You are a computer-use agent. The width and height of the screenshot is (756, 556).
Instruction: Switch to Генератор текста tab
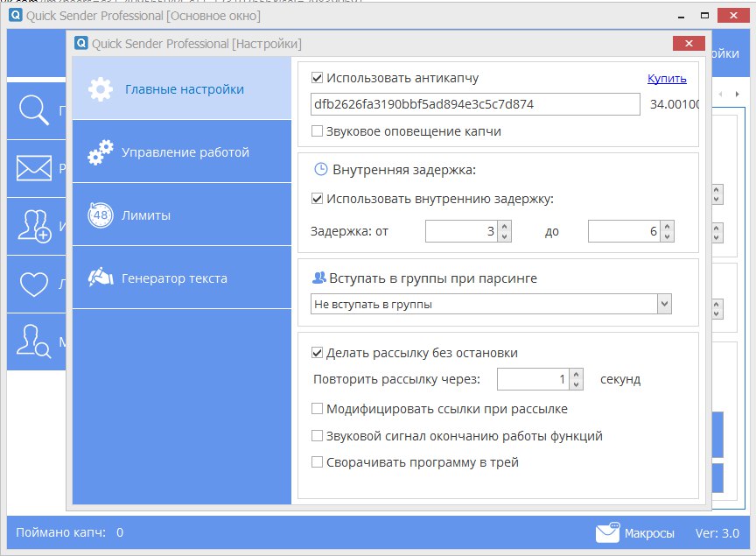(182, 278)
